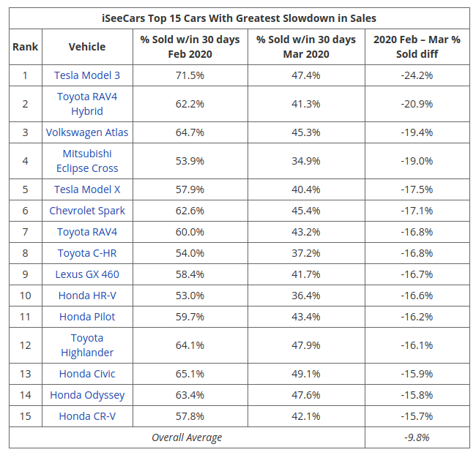Viewport: 476px width, 455px height.
Task: Click the Toyota RAV4 link in row 7
Action: 87,232
